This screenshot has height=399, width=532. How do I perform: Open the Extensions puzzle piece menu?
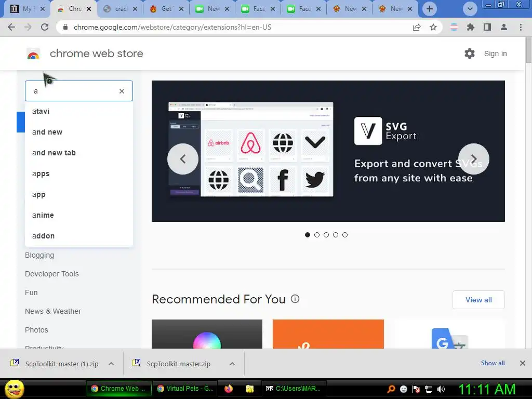tap(471, 27)
